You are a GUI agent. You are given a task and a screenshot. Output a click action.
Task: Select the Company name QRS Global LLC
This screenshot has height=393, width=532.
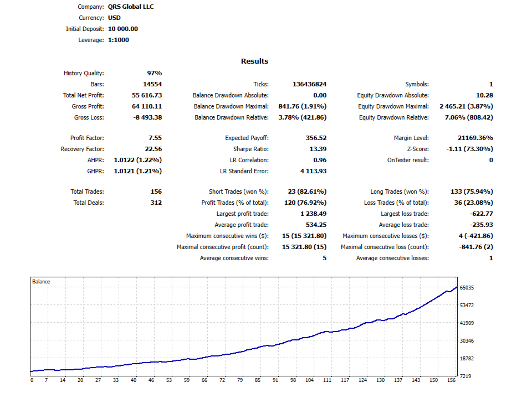[x=131, y=7]
